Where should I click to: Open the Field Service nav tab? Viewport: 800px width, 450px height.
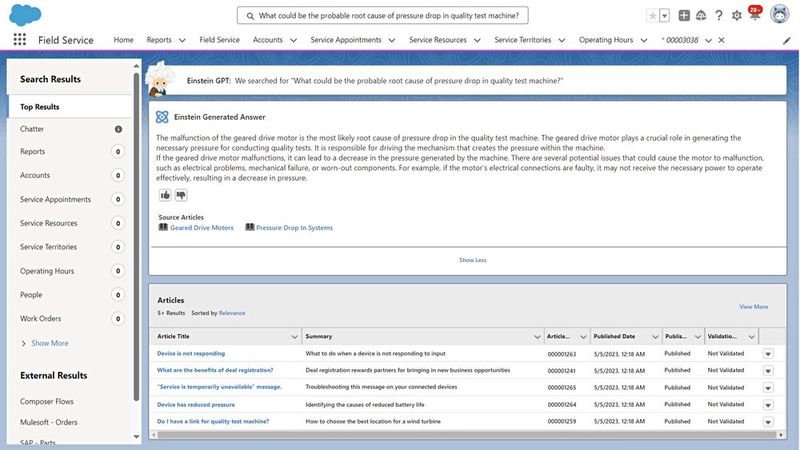[219, 40]
